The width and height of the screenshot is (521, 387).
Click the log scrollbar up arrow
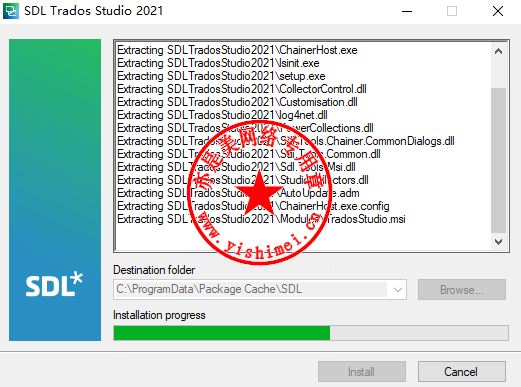[x=498, y=51]
